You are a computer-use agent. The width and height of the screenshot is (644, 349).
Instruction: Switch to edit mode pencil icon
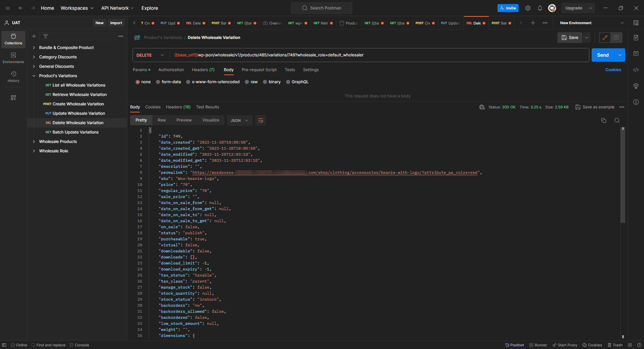[x=605, y=38]
